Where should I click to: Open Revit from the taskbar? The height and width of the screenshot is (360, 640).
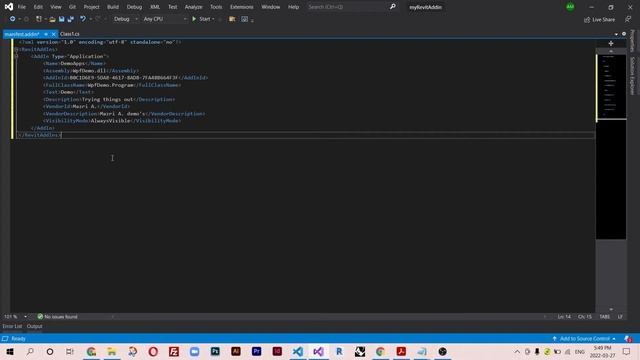click(x=339, y=351)
